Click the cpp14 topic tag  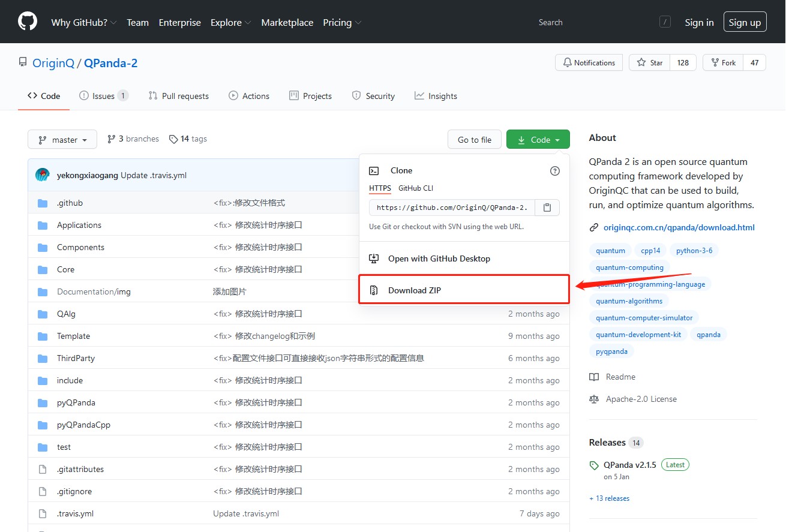[x=650, y=251]
